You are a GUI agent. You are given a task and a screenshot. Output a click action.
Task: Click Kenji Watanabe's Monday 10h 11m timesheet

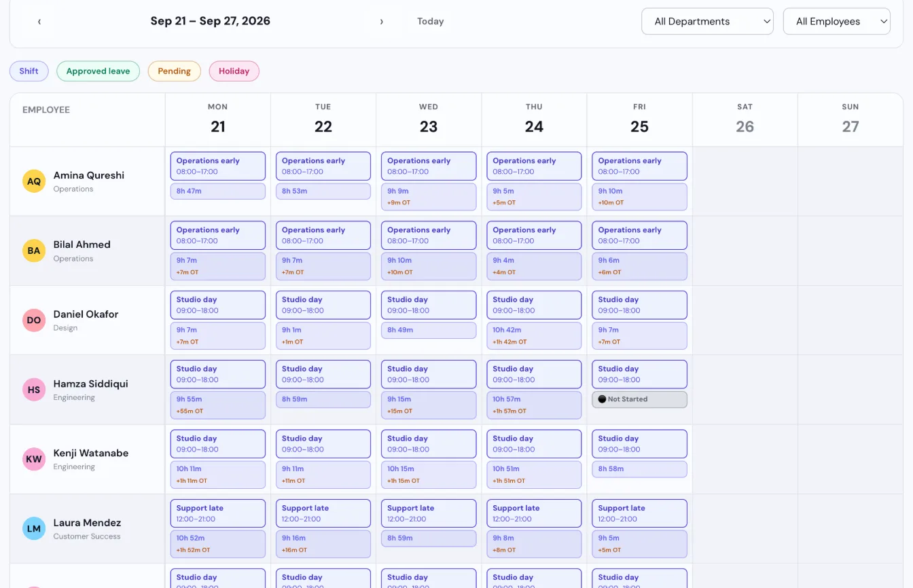218,475
